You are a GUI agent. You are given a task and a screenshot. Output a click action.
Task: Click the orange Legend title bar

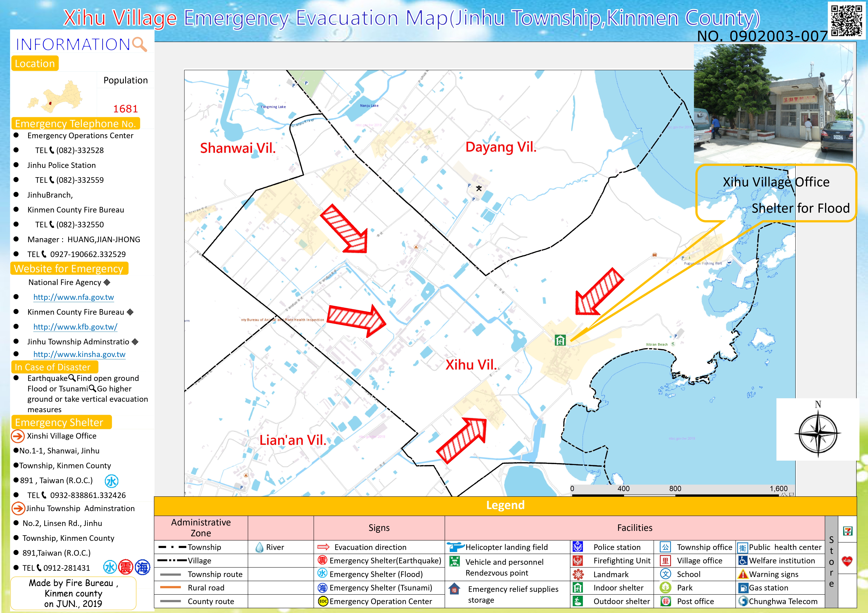(505, 505)
